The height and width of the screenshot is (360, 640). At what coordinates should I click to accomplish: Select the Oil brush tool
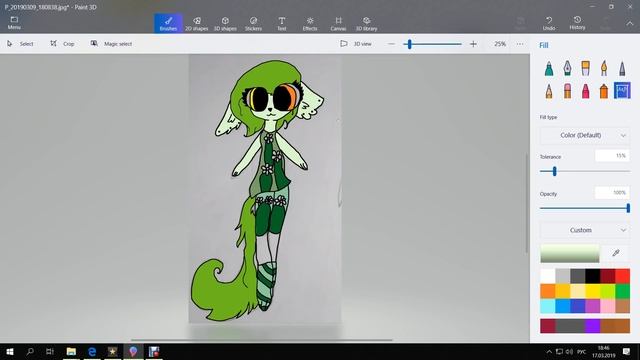586,68
